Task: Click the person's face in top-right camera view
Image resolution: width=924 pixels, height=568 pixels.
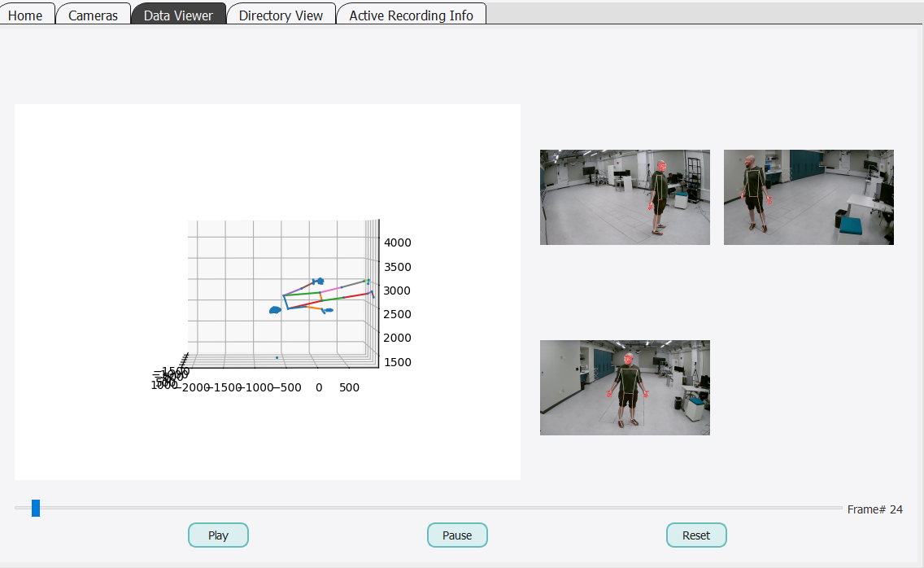Action: (x=748, y=164)
